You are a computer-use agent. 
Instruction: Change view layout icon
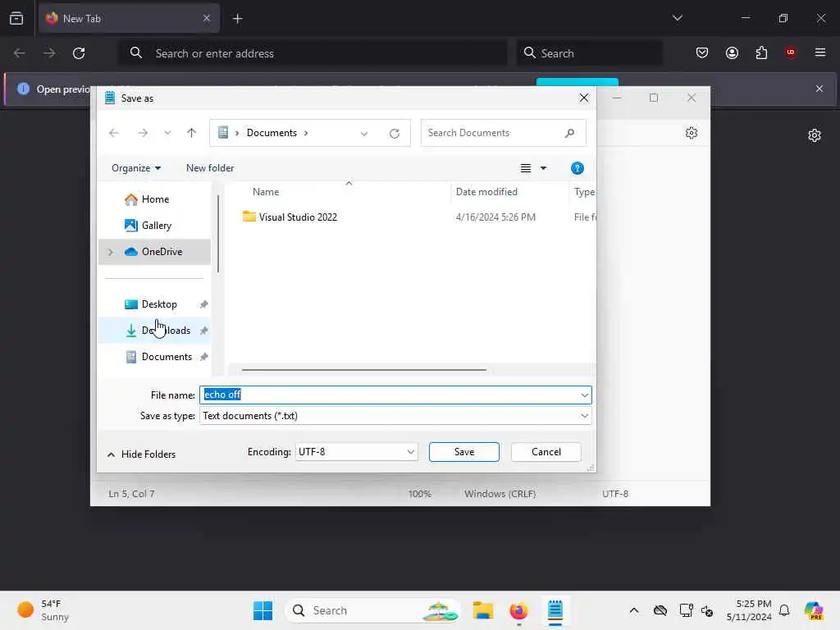pos(526,168)
